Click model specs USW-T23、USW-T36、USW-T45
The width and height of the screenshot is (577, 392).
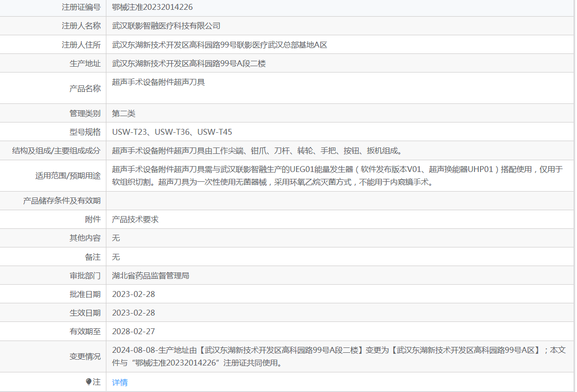(x=172, y=132)
